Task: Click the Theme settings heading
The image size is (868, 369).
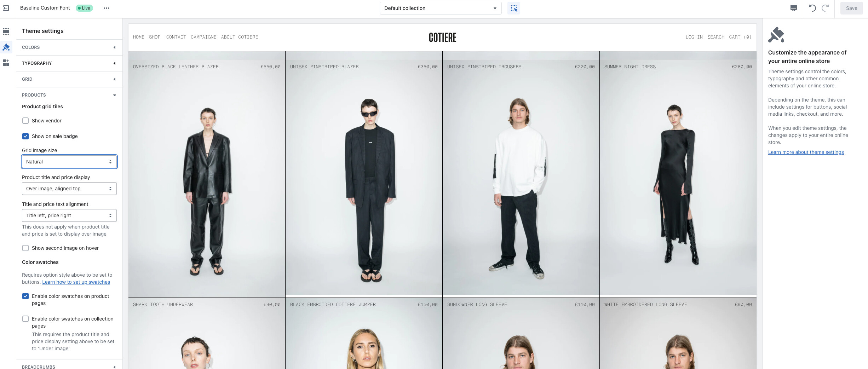Action: [x=43, y=31]
